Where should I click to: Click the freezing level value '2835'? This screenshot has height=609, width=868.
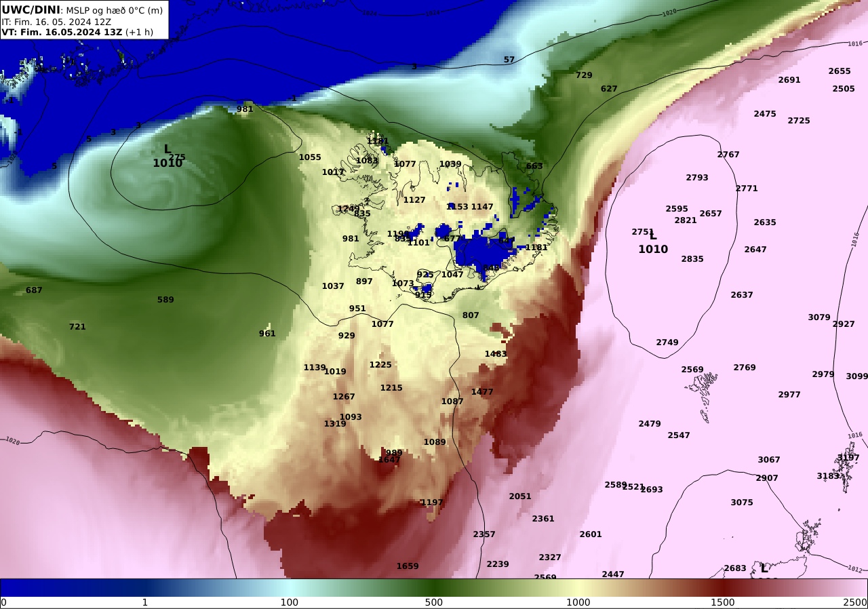click(692, 259)
